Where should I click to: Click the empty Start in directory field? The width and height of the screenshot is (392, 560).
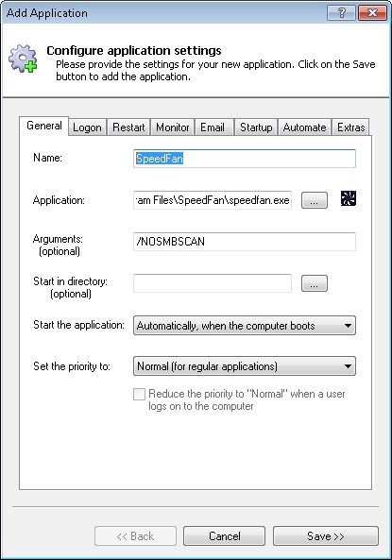tap(213, 283)
